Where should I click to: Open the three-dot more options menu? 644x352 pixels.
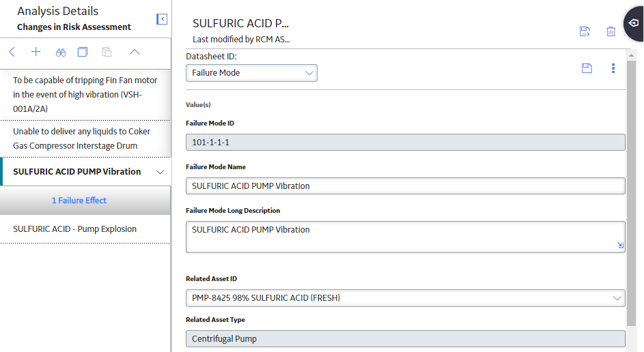click(613, 68)
